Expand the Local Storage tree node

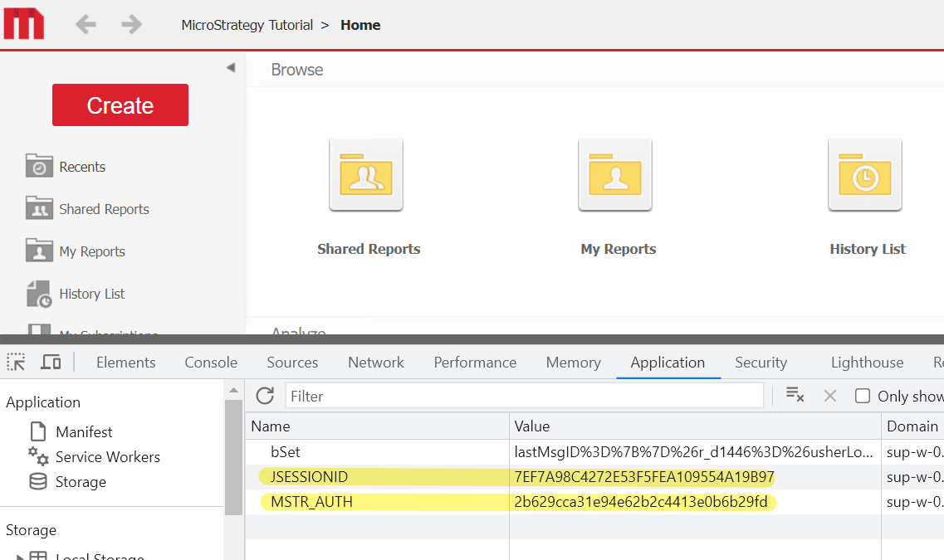[20, 557]
